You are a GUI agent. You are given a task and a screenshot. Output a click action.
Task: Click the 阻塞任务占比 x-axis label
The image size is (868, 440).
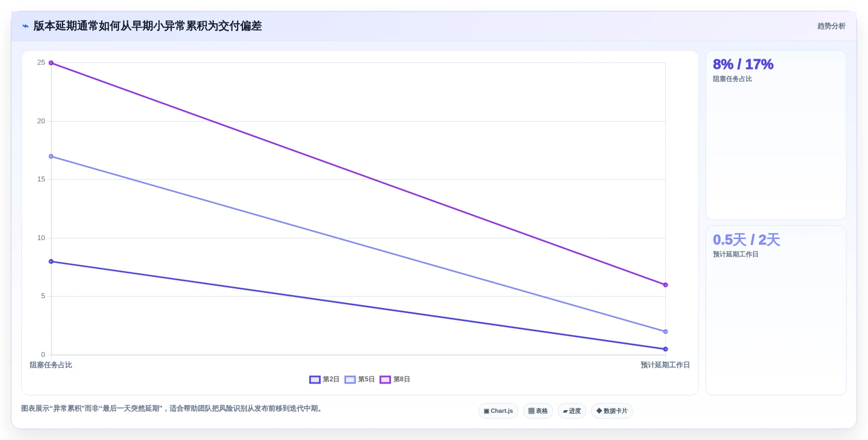(51, 365)
